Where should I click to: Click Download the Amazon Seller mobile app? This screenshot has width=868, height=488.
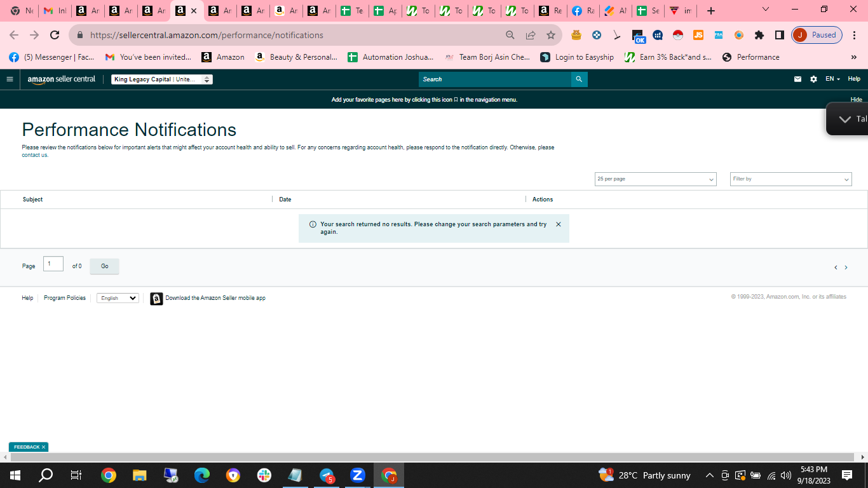click(x=215, y=298)
